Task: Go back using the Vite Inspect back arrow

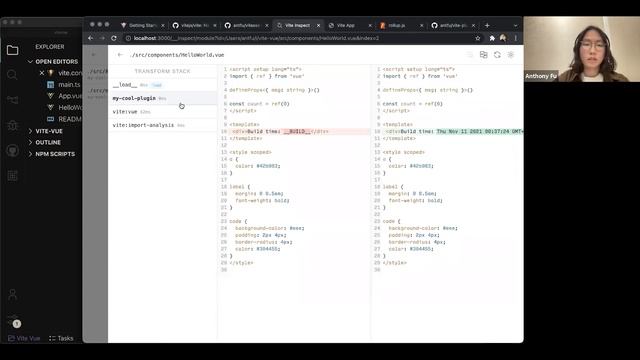Action: point(120,55)
